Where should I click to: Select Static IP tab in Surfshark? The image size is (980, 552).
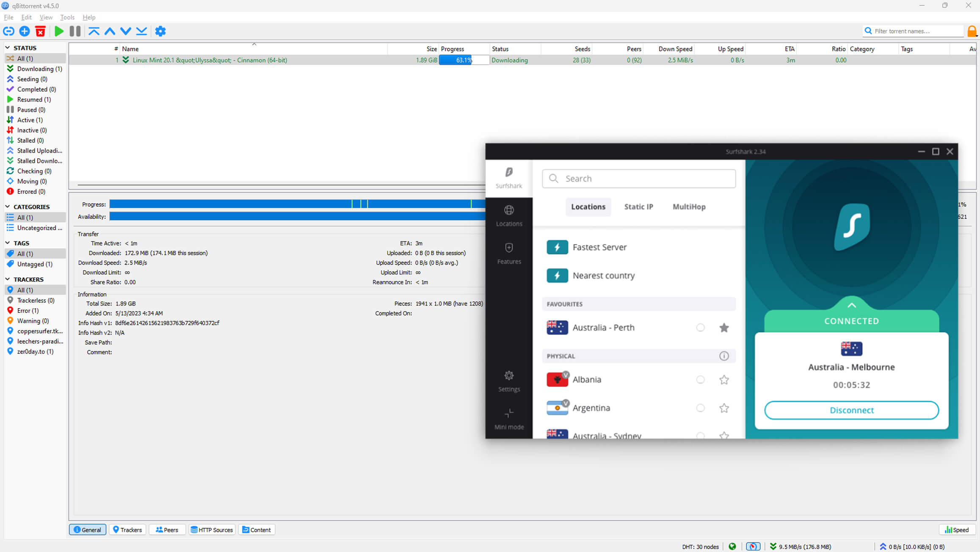tap(638, 207)
